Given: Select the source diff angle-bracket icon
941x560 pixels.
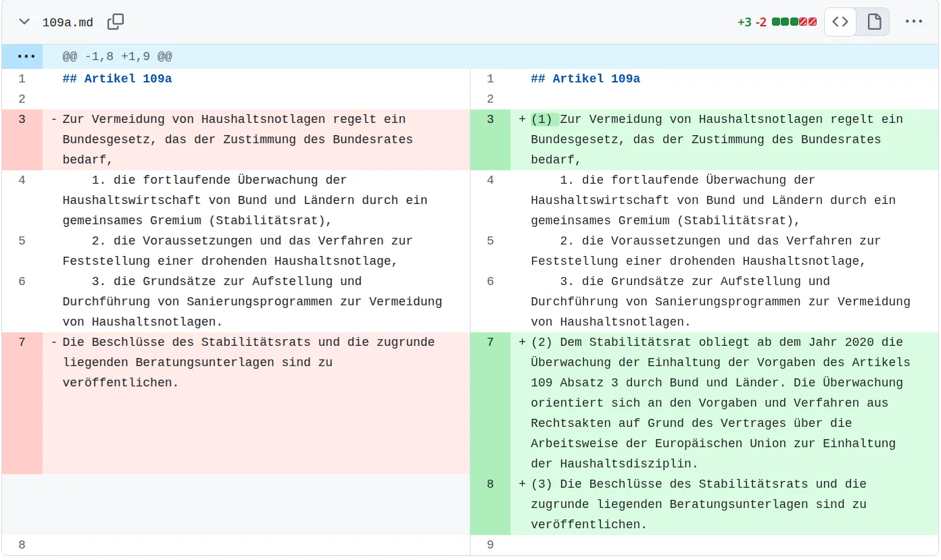Looking at the screenshot, I should (x=840, y=22).
